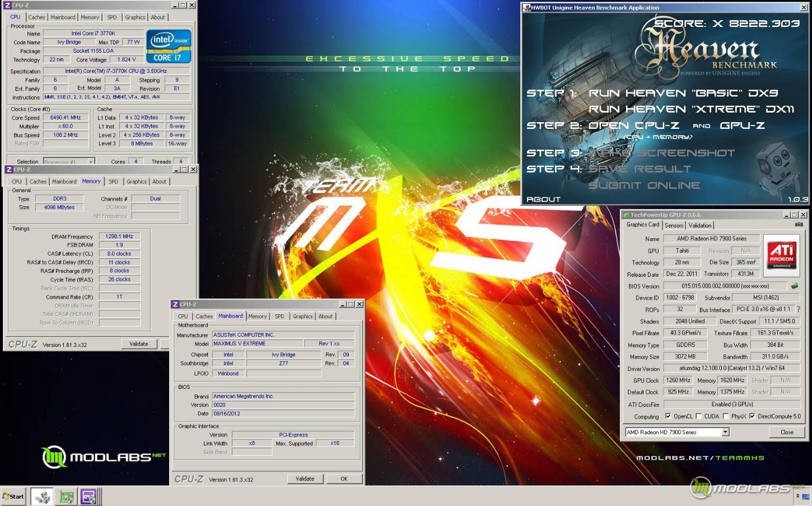The width and height of the screenshot is (812, 506).
Task: Expand the Processor #1 selection dropdown
Action: coord(91,162)
